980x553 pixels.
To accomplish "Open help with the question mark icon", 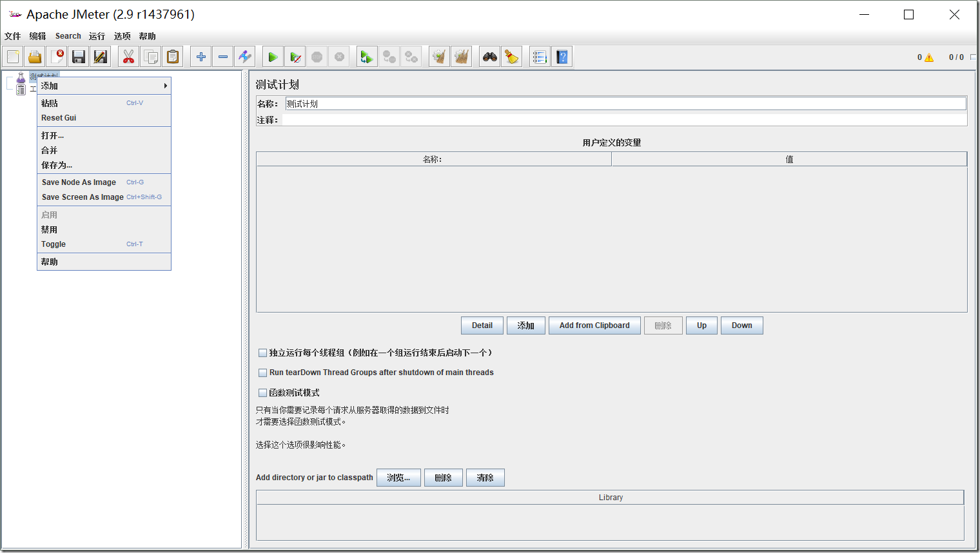I will point(562,57).
